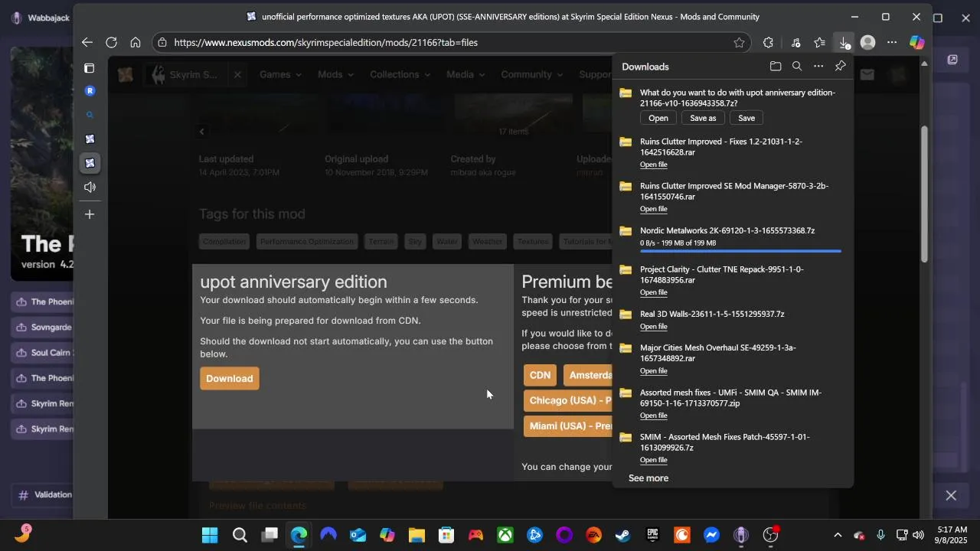Click the page vertical scrollbar
This screenshot has height=551, width=980.
(924, 195)
